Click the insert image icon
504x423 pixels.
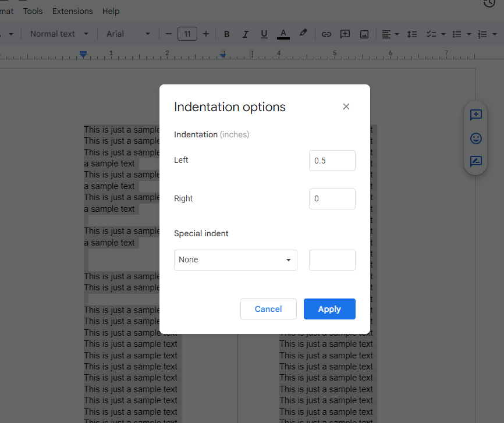click(364, 34)
